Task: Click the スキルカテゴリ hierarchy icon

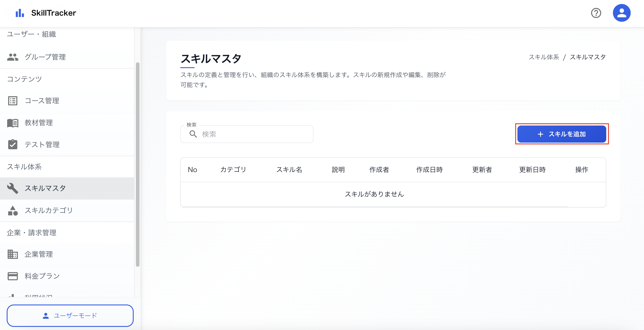Action: pos(13,210)
